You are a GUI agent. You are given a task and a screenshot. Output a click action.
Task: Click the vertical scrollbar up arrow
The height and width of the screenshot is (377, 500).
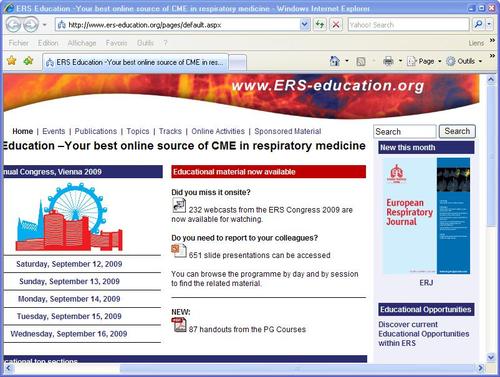coord(491,80)
